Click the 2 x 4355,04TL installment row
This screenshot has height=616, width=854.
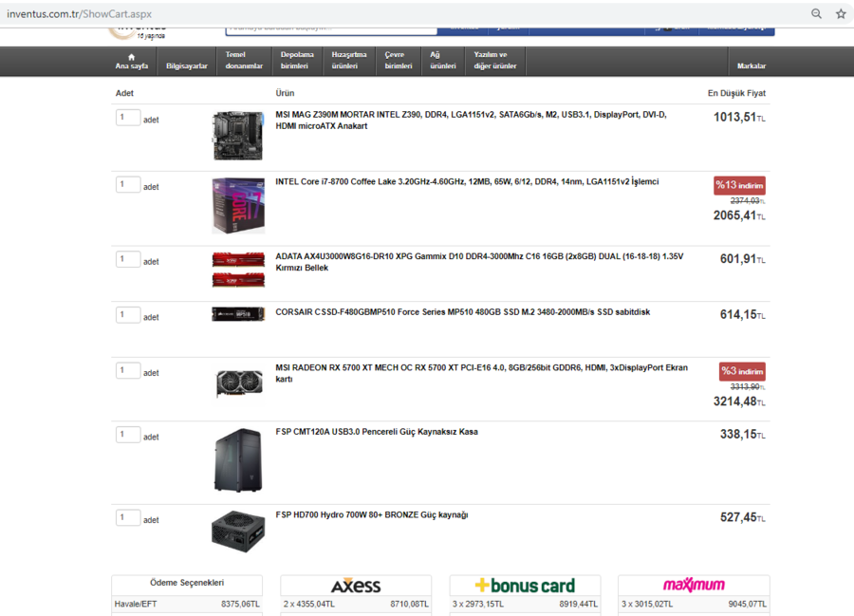coord(356,604)
